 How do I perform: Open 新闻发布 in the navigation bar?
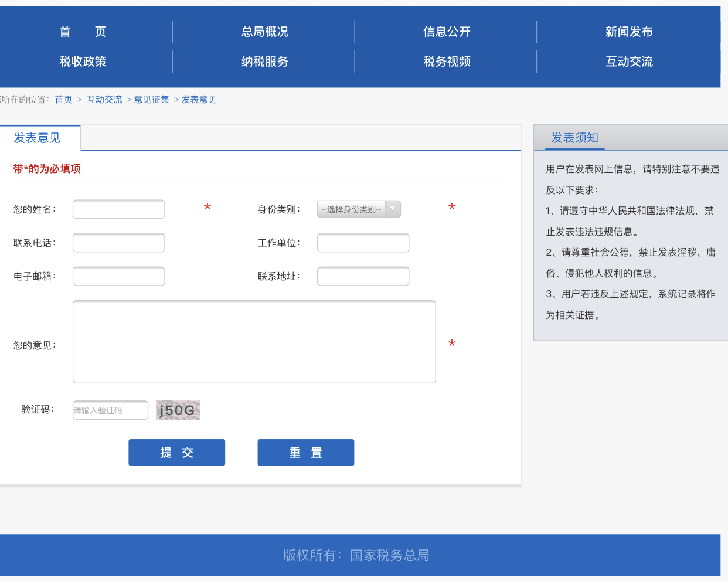point(628,32)
